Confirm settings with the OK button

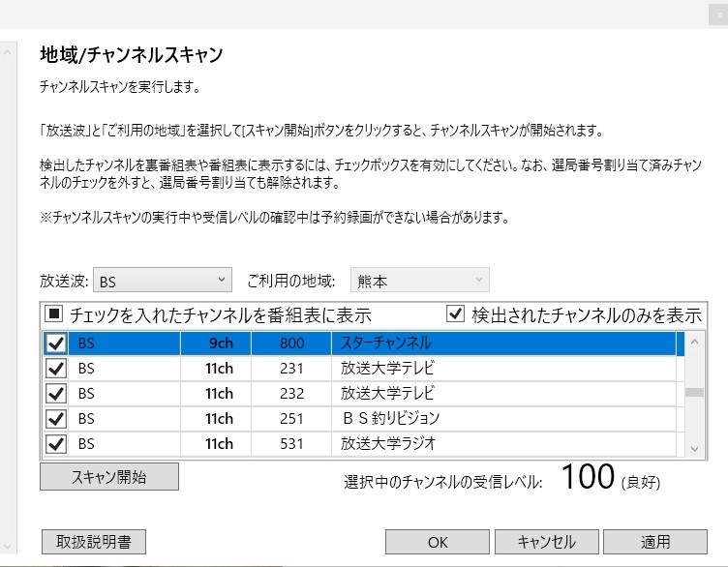pos(438,542)
